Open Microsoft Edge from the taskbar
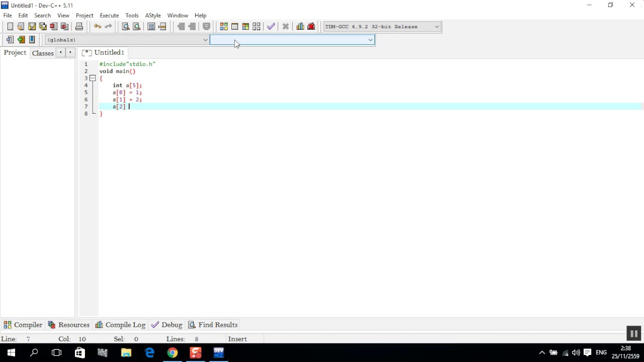 (149, 353)
